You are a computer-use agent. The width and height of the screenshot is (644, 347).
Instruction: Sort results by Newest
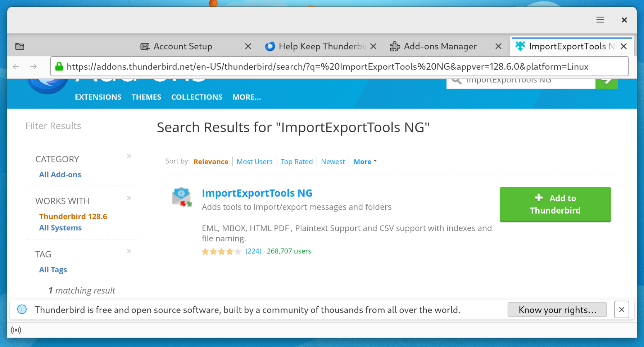pyautogui.click(x=333, y=162)
